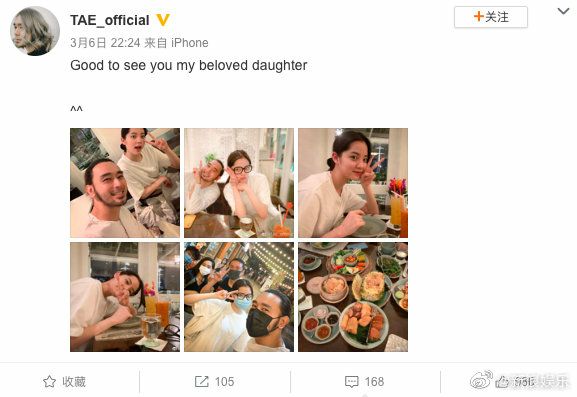
Task: Open the 3月6日 22:24 timestamp link
Action: pyautogui.click(x=105, y=43)
